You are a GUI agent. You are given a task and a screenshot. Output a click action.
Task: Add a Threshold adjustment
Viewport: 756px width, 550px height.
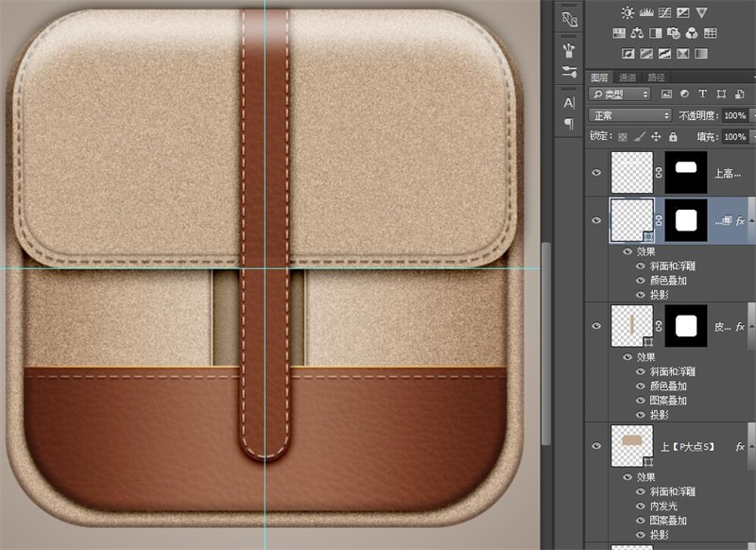[x=665, y=54]
